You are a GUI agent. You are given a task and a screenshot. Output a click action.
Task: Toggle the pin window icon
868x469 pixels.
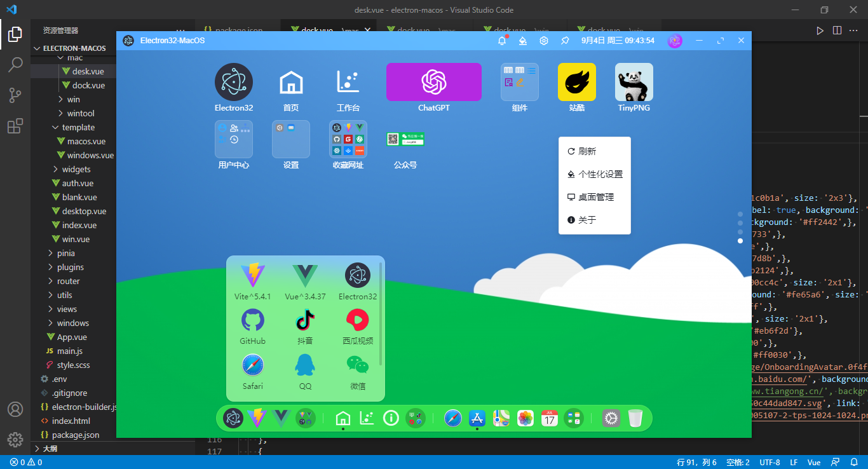[x=565, y=41]
